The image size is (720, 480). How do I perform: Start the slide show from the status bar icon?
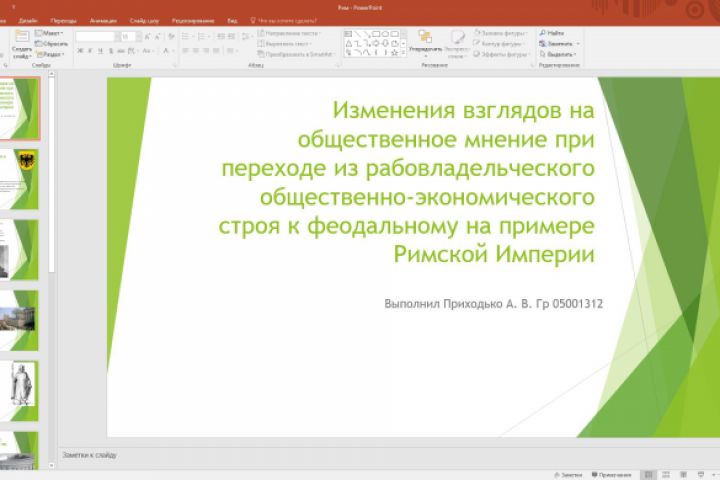(701, 475)
